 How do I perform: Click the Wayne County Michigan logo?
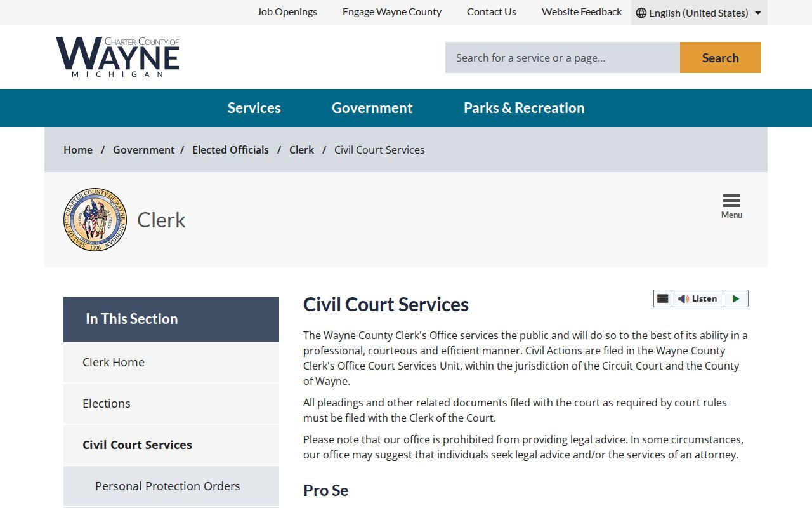click(117, 57)
